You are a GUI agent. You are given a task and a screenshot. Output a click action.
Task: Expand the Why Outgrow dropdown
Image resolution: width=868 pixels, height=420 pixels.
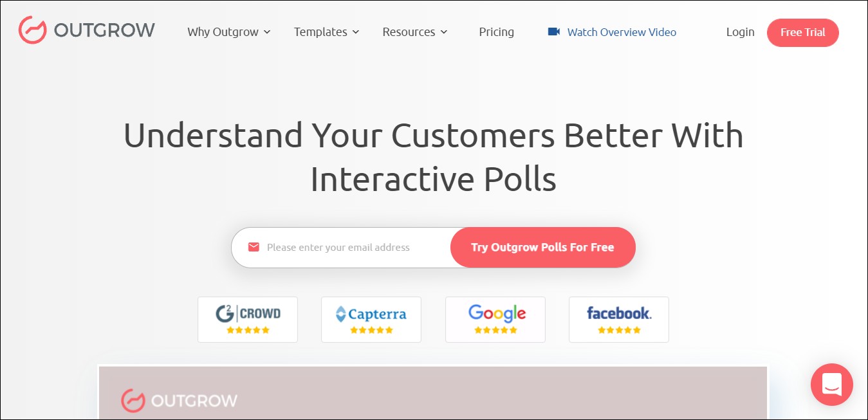[x=229, y=32]
